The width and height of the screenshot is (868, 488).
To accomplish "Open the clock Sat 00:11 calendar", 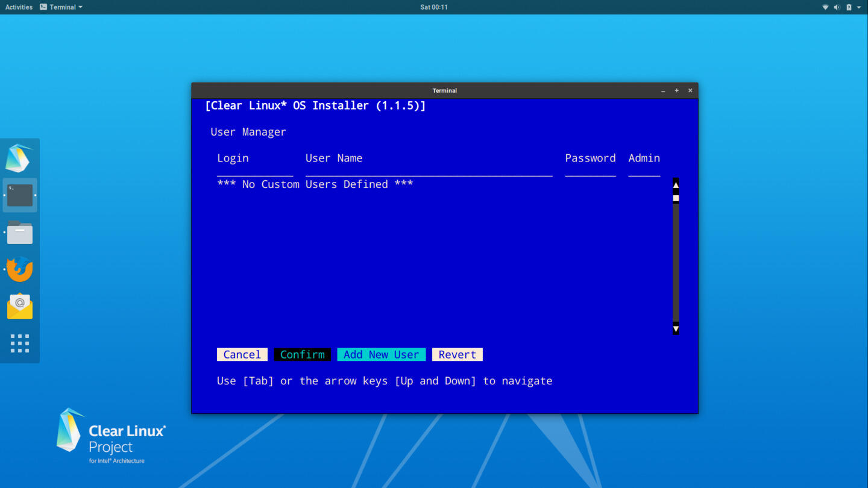I will point(434,7).
